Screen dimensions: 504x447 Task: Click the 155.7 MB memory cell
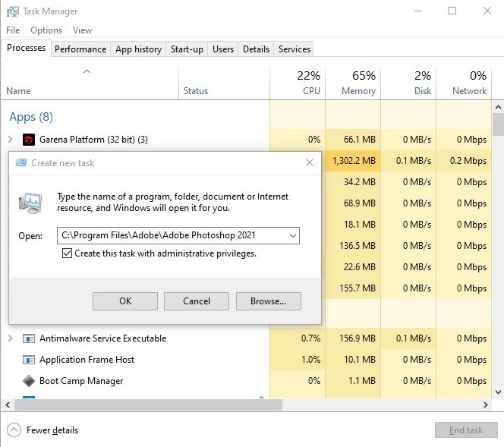[x=353, y=288]
